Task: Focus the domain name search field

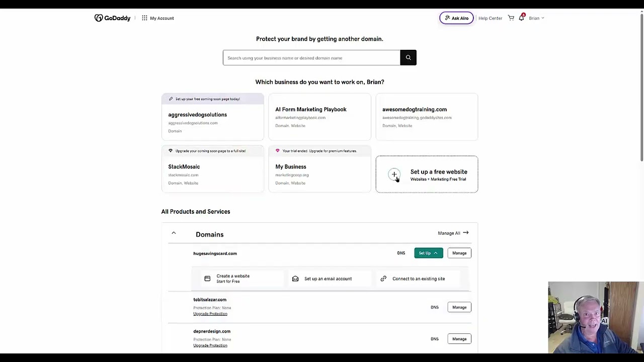Action: pos(311,57)
